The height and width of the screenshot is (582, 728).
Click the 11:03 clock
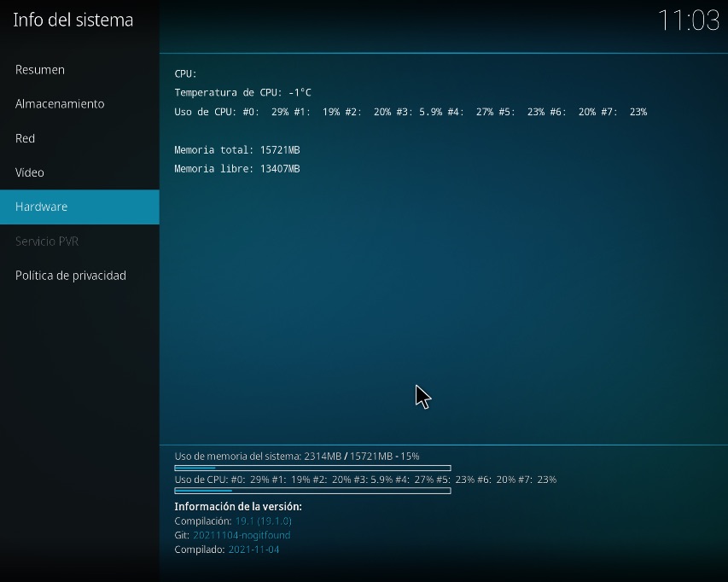click(x=689, y=20)
